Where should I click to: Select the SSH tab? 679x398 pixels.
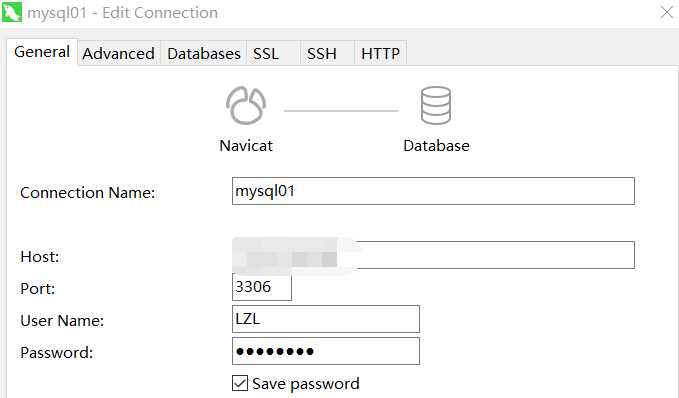pos(327,53)
